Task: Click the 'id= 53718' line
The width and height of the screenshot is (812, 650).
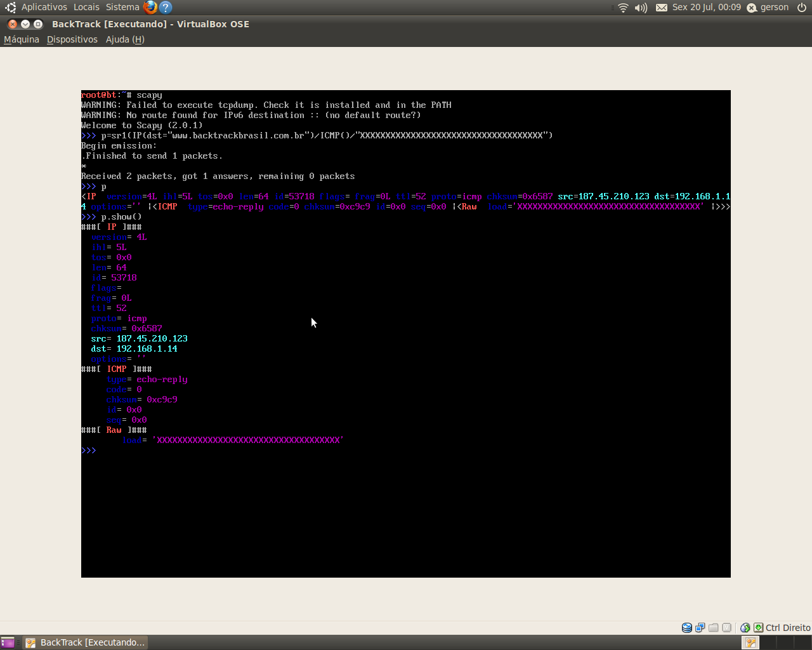Action: pyautogui.click(x=114, y=278)
